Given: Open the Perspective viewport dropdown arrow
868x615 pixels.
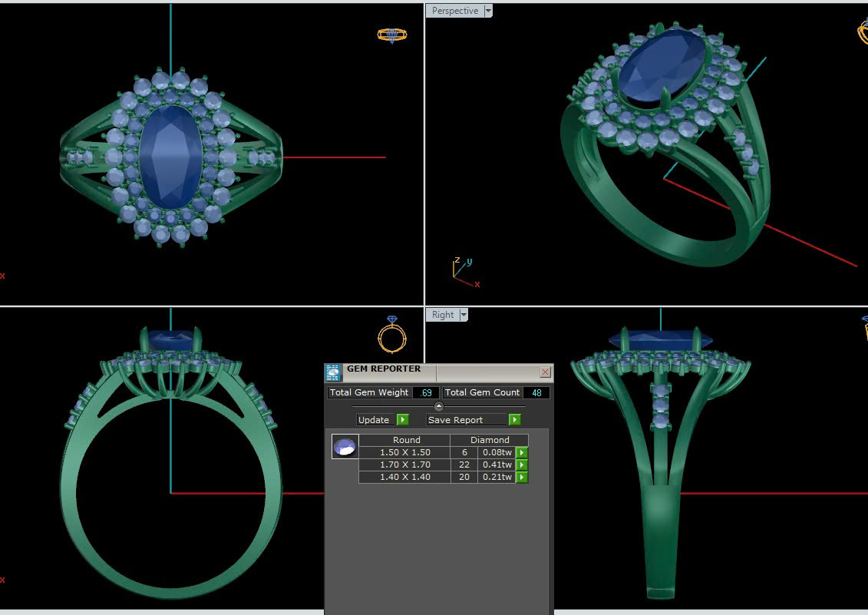Looking at the screenshot, I should click(x=488, y=11).
